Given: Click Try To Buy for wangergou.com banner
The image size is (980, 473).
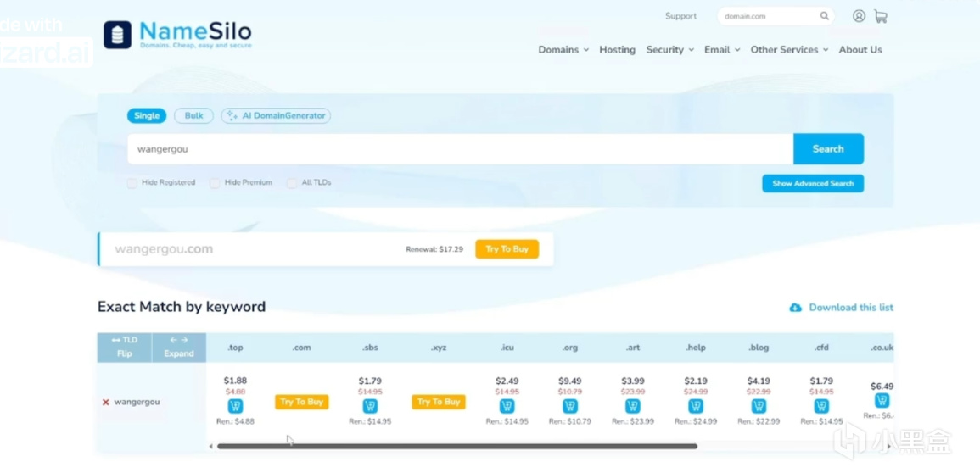Looking at the screenshot, I should click(x=507, y=249).
